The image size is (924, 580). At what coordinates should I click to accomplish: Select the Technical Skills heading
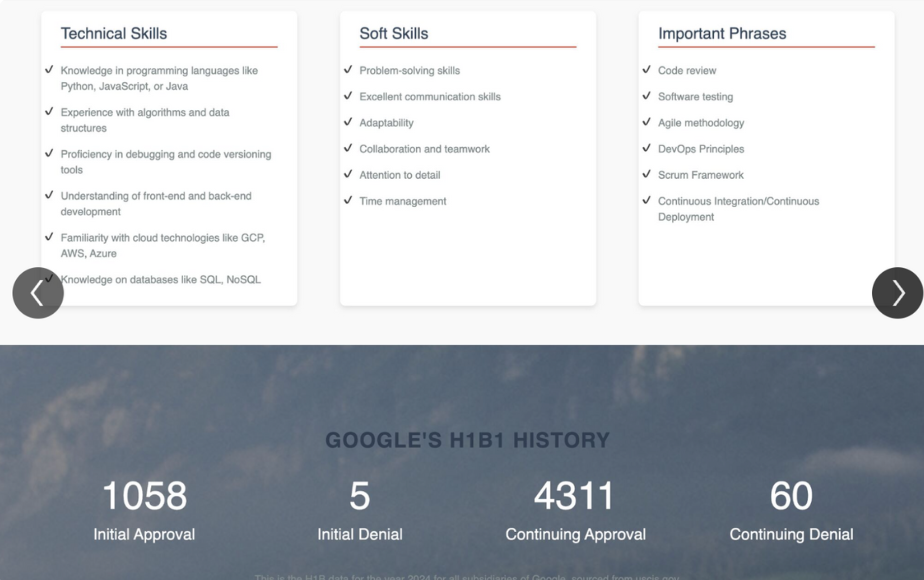coord(114,34)
